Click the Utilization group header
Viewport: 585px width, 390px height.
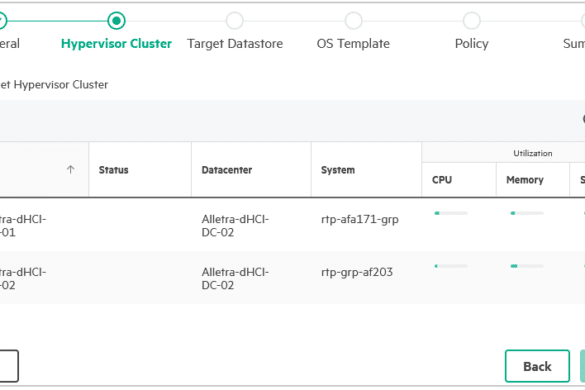pyautogui.click(x=532, y=153)
